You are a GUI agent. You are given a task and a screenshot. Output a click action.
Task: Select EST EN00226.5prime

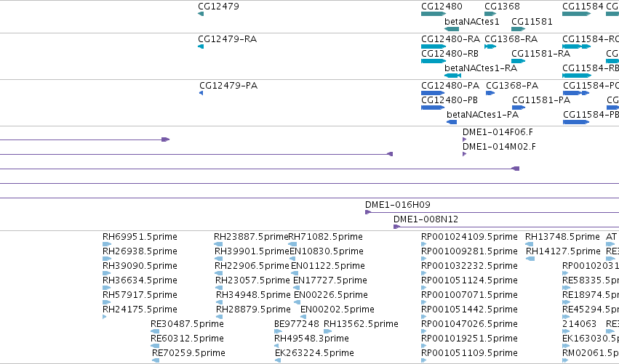pos(331,295)
